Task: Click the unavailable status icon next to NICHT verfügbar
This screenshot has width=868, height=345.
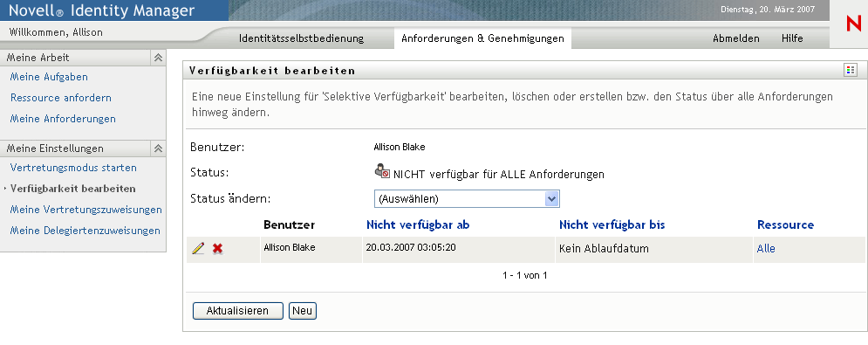Action: pos(382,171)
